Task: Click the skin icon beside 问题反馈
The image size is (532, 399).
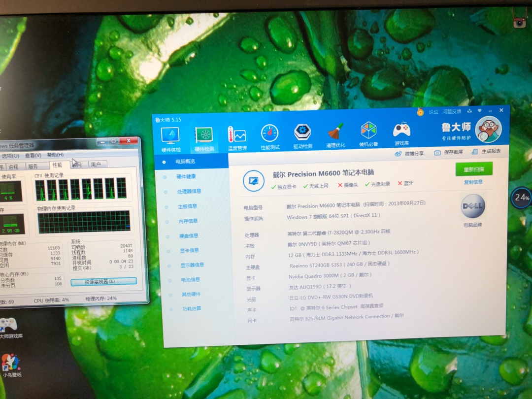Action: pos(469,111)
